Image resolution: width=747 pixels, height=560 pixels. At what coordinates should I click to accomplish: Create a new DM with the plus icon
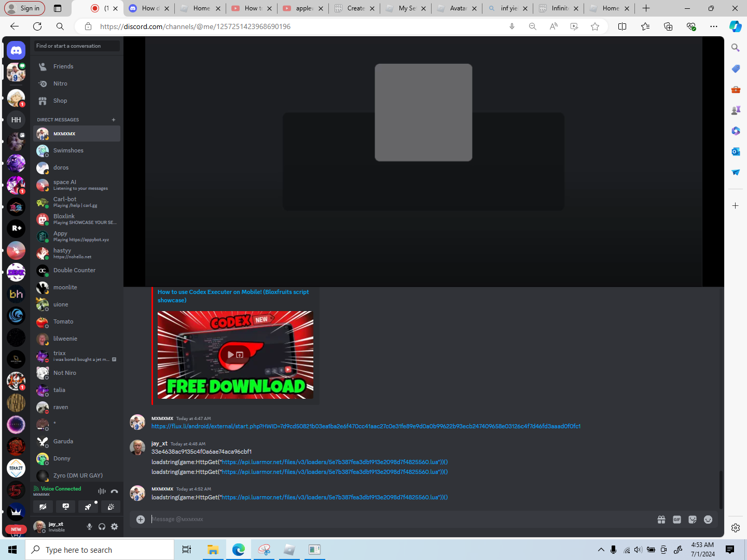(114, 120)
